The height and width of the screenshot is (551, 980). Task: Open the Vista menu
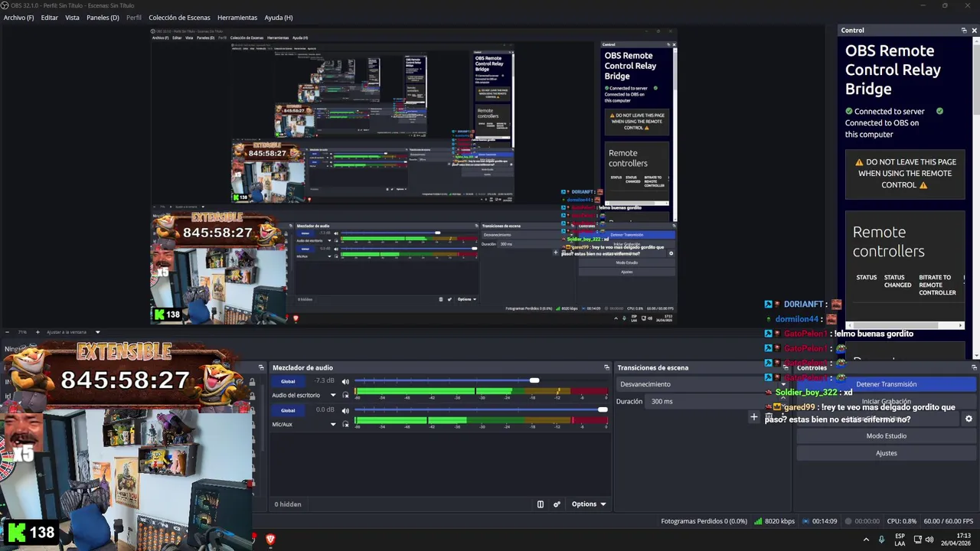coord(72,18)
